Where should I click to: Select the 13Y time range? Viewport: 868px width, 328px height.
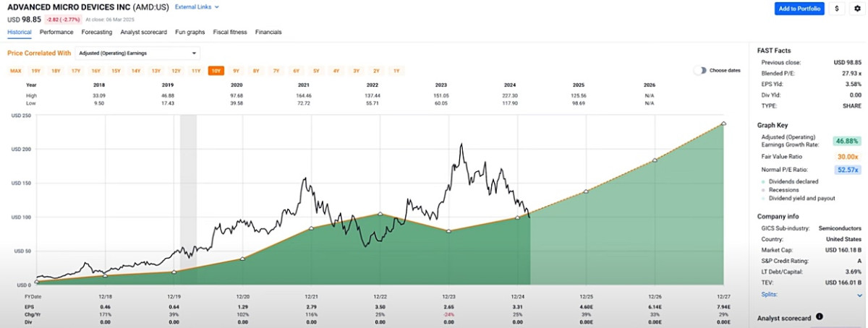coord(156,71)
